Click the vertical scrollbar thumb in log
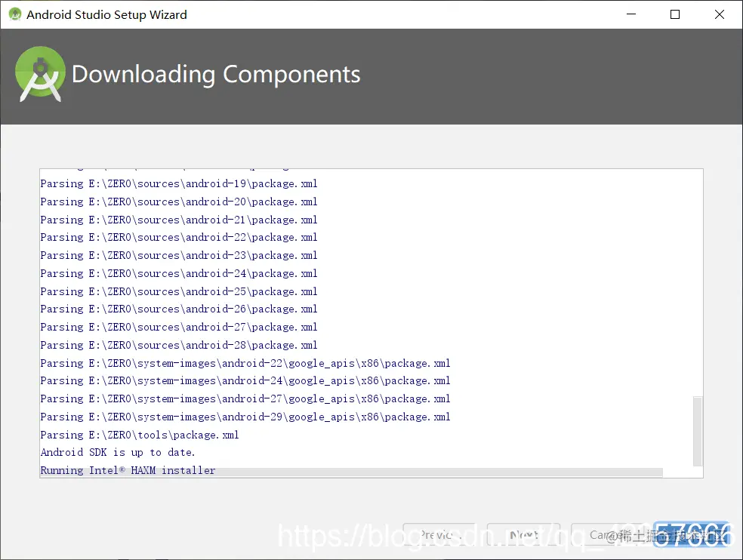Screen dimensions: 743x560 (698, 431)
